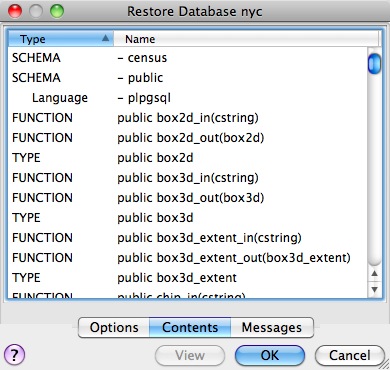This screenshot has width=390, height=370.
Task: Click the purple help question mark icon
Action: [14, 355]
